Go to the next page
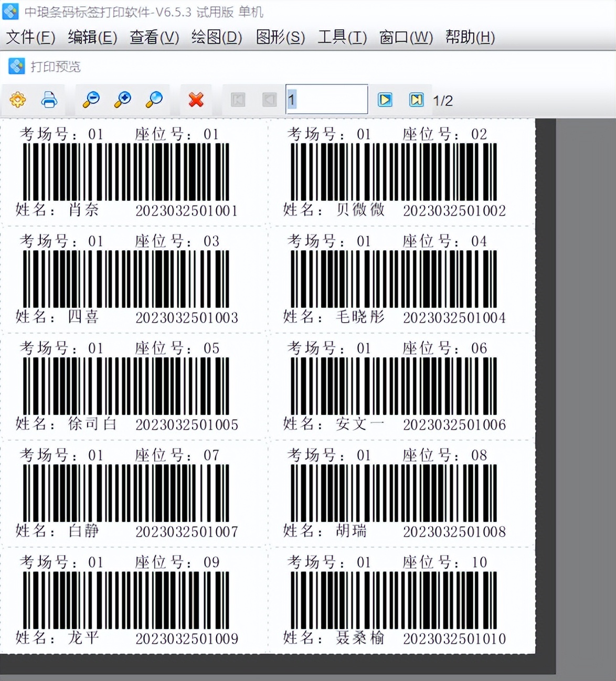Viewport: 616px width, 681px height. pos(385,100)
